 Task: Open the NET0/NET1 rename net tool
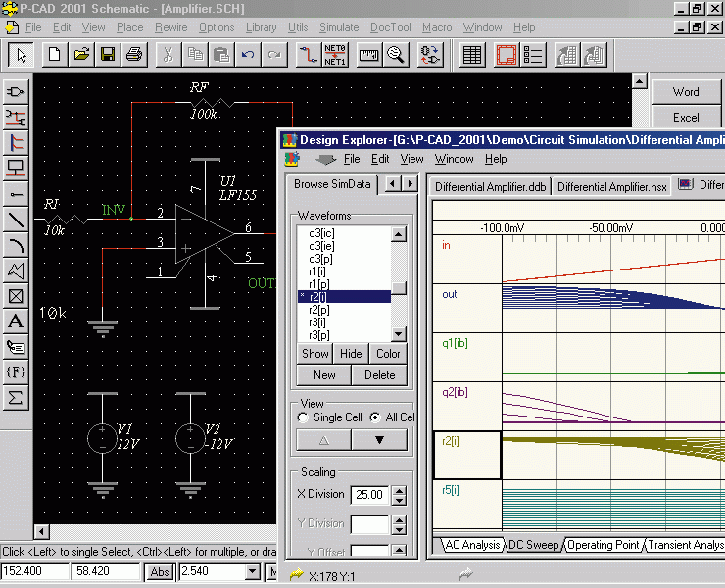(x=335, y=55)
